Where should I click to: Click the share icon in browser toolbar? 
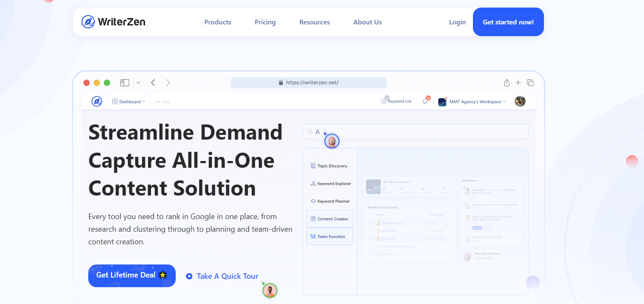point(507,83)
